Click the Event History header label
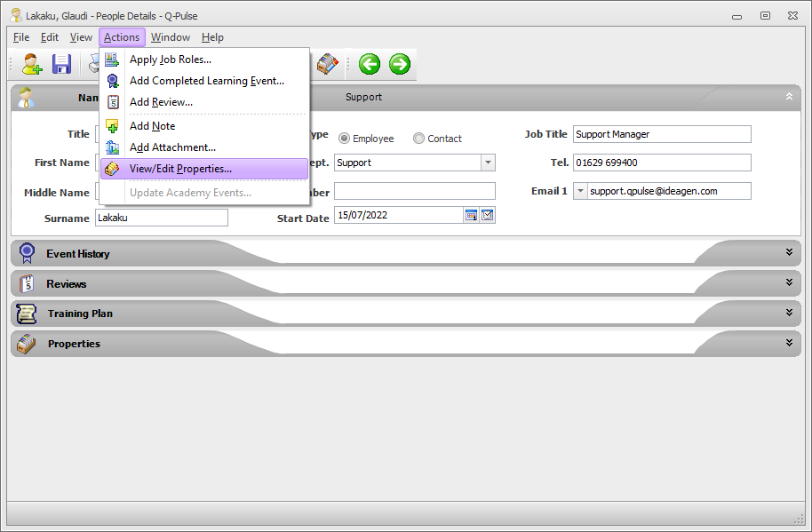 (x=78, y=254)
